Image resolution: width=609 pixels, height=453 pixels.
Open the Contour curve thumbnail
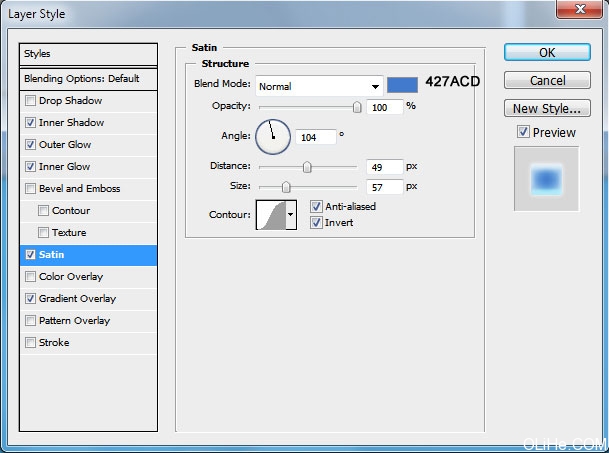(271, 213)
